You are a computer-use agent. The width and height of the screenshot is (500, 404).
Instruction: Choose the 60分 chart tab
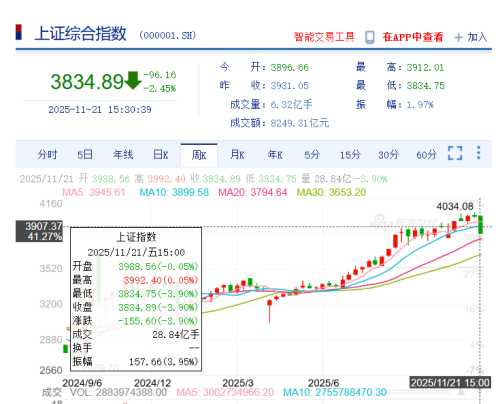[x=426, y=155]
